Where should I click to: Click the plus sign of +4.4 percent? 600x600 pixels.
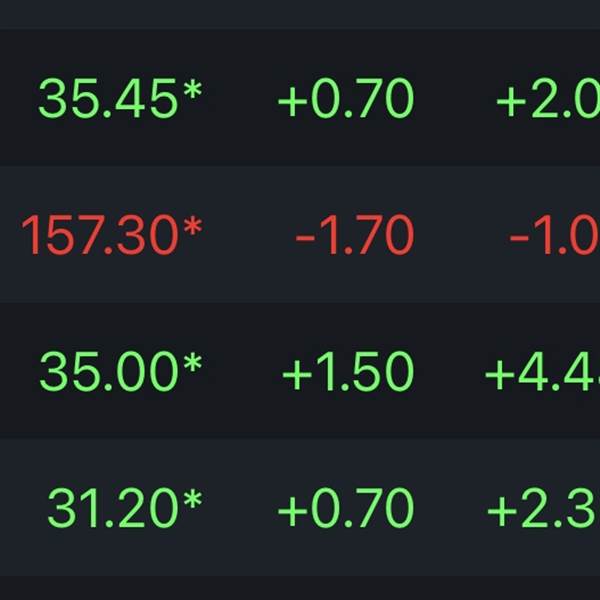tap(499, 376)
